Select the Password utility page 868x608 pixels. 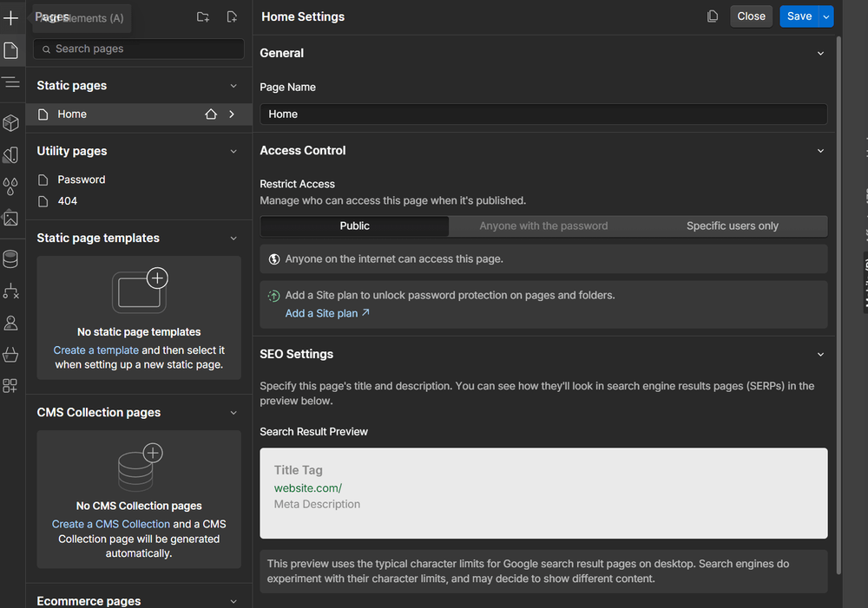[x=82, y=180]
